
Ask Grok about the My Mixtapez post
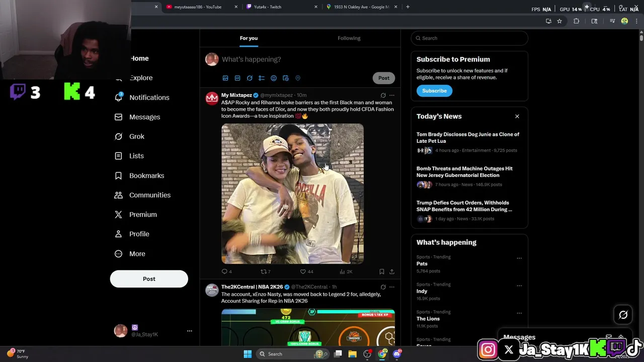tap(383, 95)
